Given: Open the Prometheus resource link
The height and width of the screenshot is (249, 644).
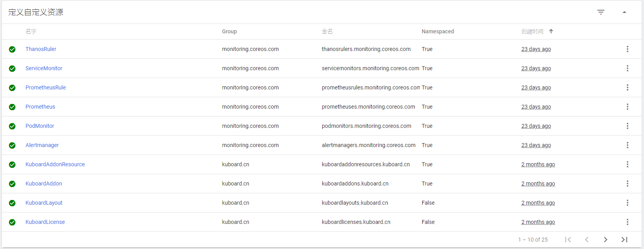Looking at the screenshot, I should [x=40, y=107].
